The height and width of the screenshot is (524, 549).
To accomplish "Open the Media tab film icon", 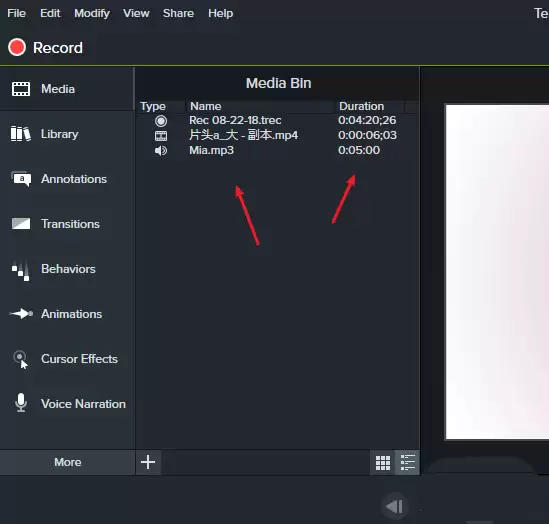I will click(21, 89).
